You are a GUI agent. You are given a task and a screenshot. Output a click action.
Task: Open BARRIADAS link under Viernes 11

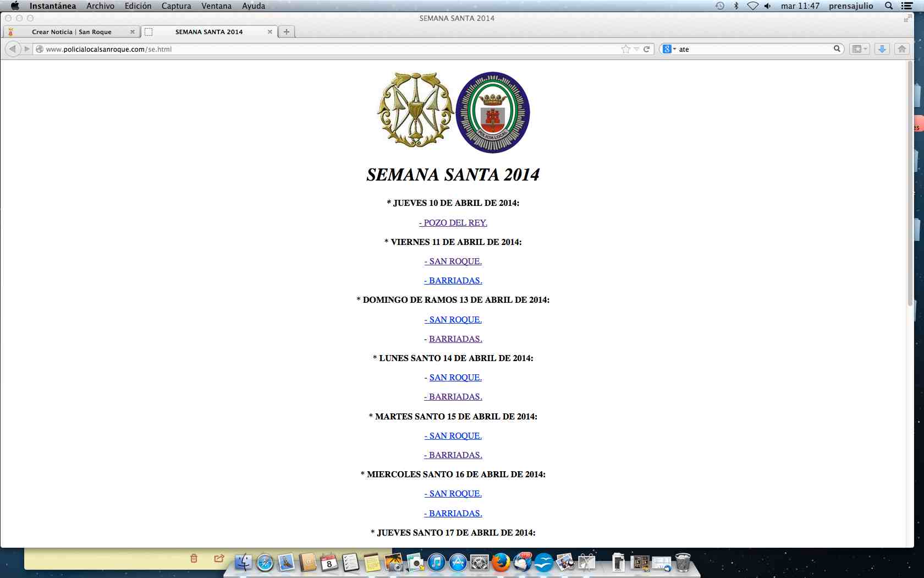click(453, 280)
